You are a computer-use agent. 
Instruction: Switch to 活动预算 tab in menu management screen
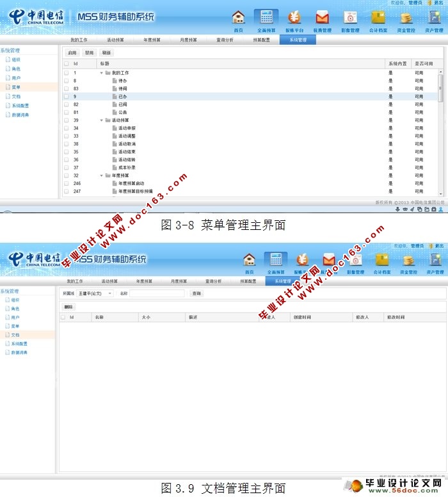click(x=115, y=40)
